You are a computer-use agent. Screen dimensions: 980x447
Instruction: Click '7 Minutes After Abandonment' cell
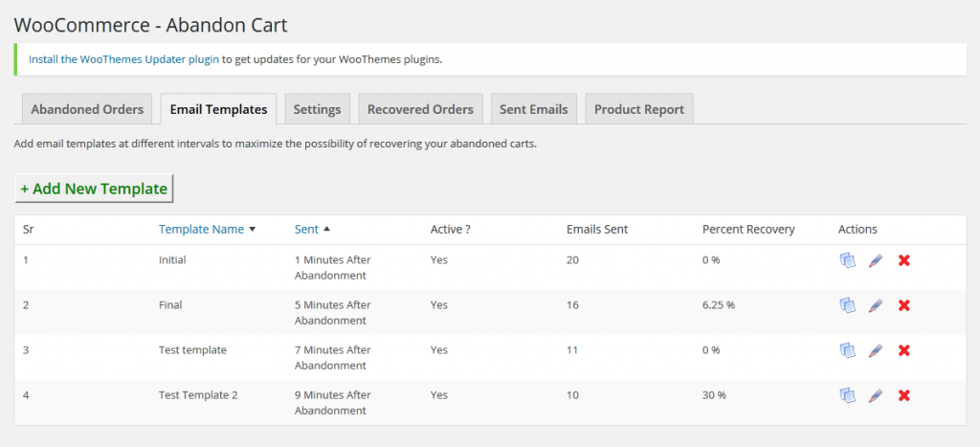(x=332, y=358)
